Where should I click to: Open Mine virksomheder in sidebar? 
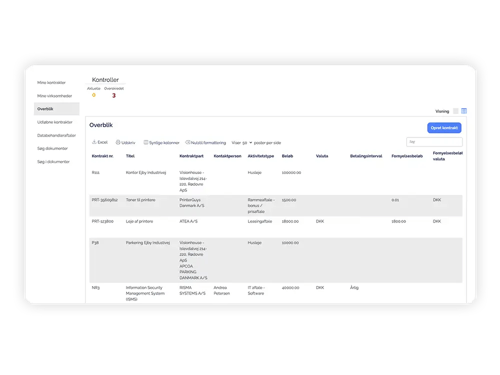[x=54, y=96]
